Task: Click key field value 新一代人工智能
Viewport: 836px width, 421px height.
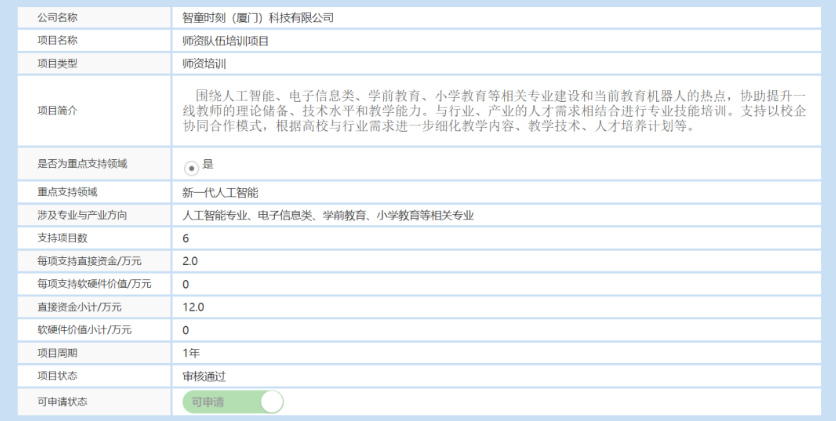Action: [220, 193]
